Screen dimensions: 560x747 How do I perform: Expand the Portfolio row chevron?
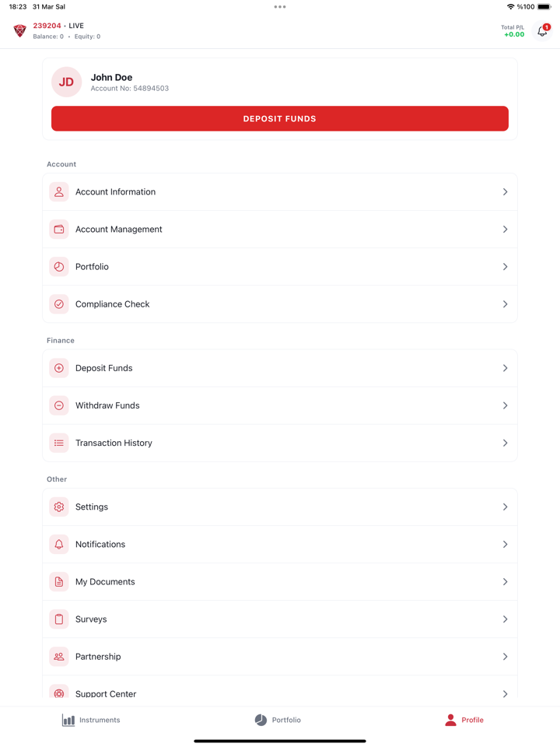click(x=505, y=267)
